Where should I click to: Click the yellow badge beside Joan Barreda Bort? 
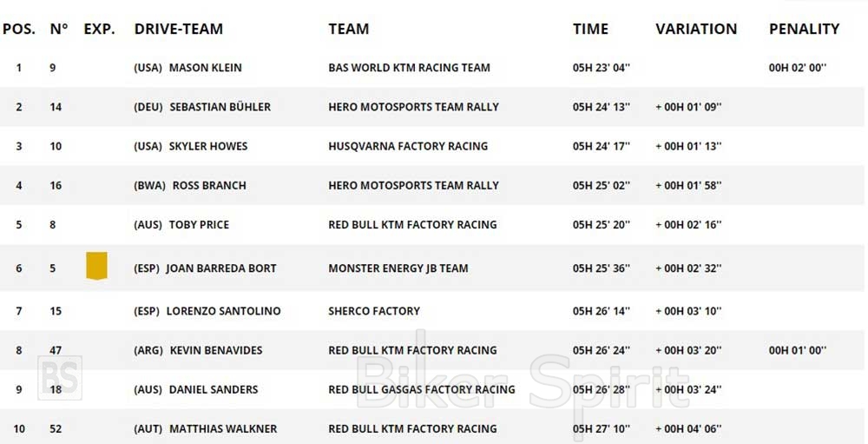pos(96,266)
